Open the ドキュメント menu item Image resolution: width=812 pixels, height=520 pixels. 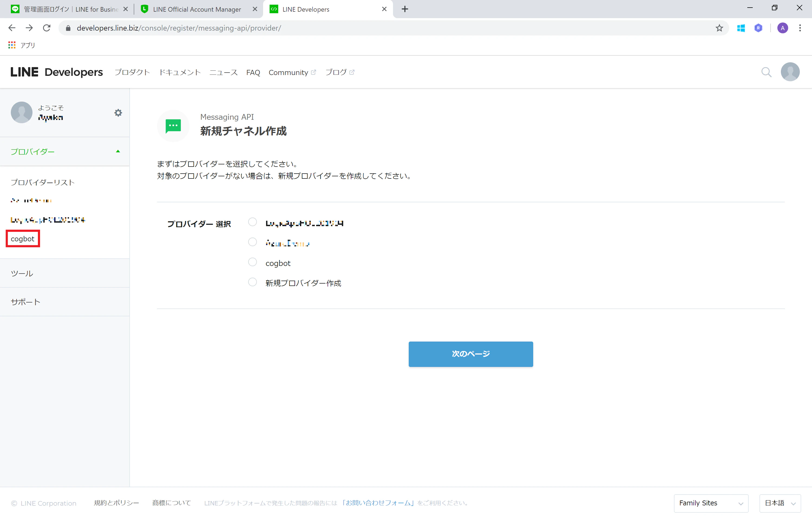(180, 72)
